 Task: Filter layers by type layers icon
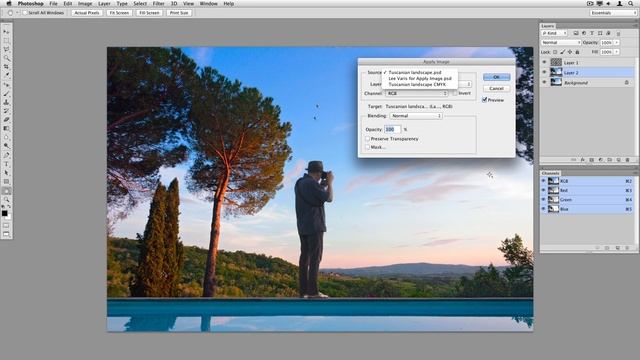click(x=592, y=33)
